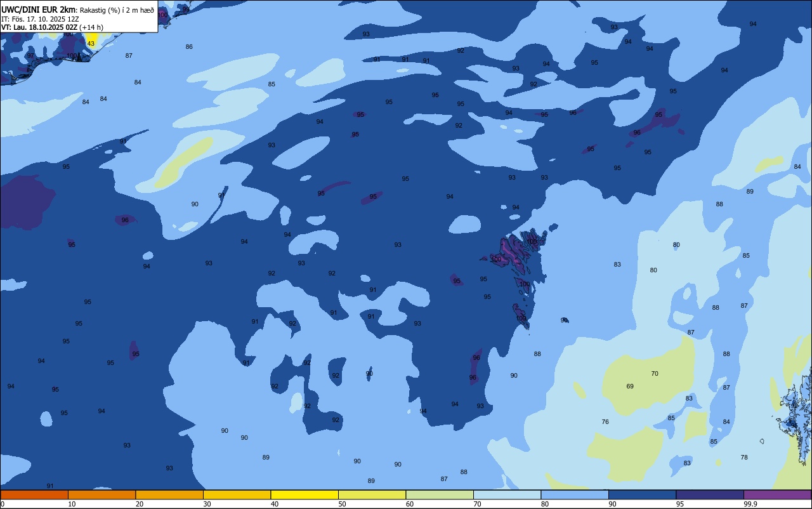The image size is (812, 509).
Task: Click the legend tick label 99.9
Action: click(749, 504)
